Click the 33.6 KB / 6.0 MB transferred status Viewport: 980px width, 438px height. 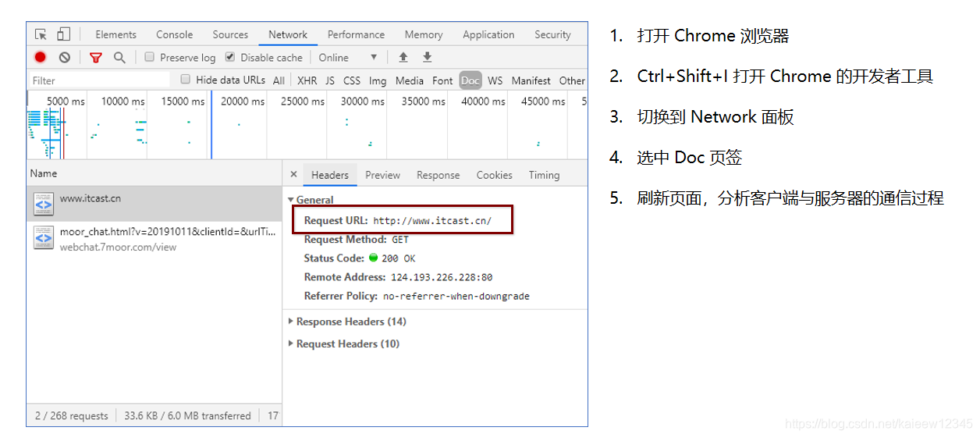tap(187, 415)
